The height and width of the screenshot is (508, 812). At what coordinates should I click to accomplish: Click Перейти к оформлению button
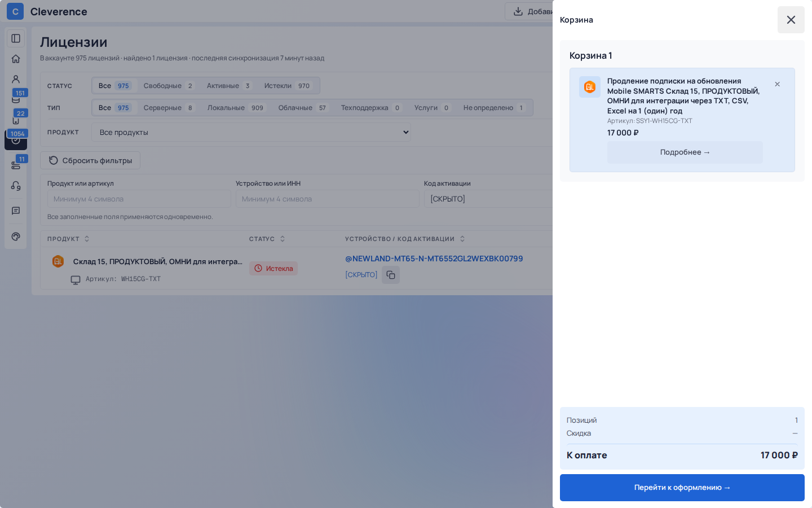682,488
